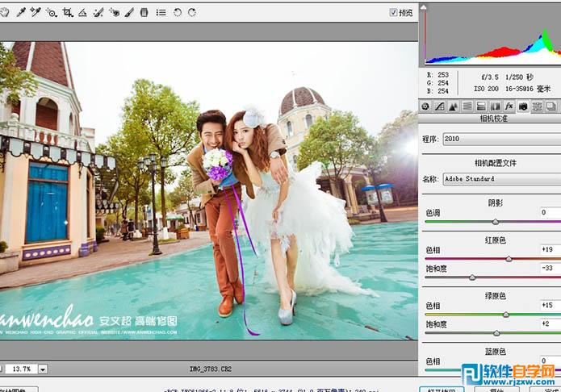Choose the Straighten tool
Screen dimensions: 561x392
point(82,13)
